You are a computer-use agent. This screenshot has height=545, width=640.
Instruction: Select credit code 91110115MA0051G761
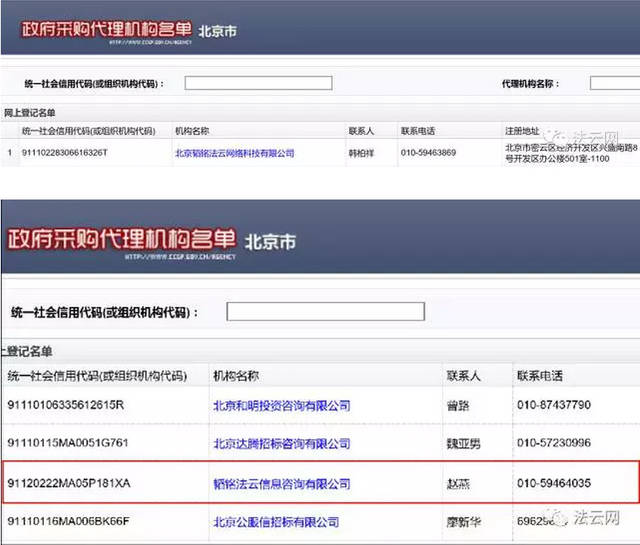(x=68, y=443)
